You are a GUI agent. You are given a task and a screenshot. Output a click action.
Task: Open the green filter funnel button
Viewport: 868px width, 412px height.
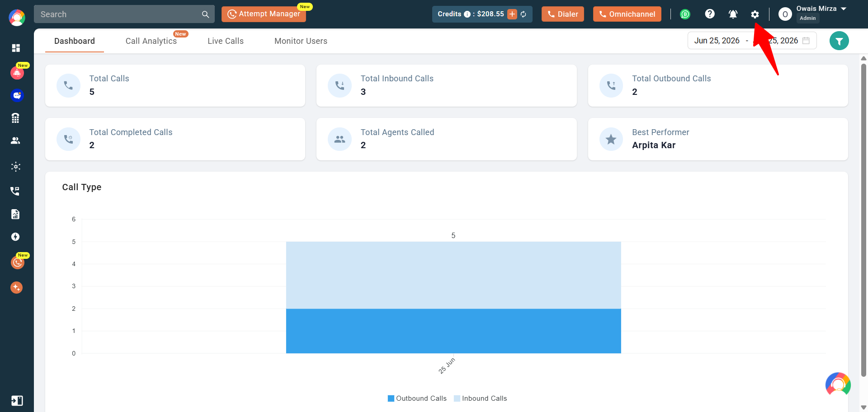(839, 41)
